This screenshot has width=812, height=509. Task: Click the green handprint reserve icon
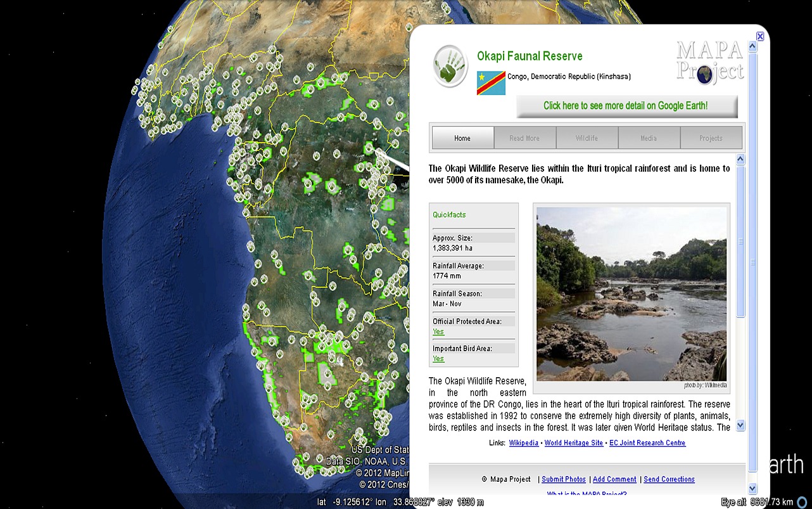(x=450, y=66)
